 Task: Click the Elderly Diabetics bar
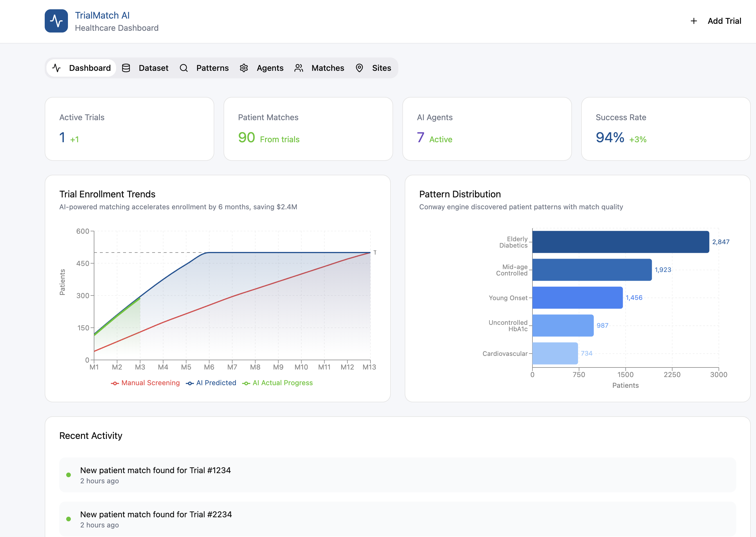tap(620, 242)
